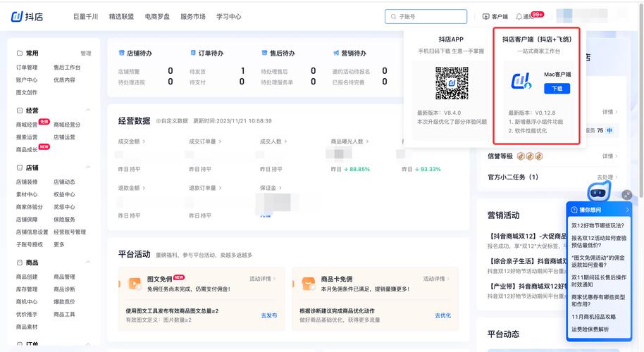Collapse the 店铺 sidebar section
644x352 pixels.
pos(88,168)
